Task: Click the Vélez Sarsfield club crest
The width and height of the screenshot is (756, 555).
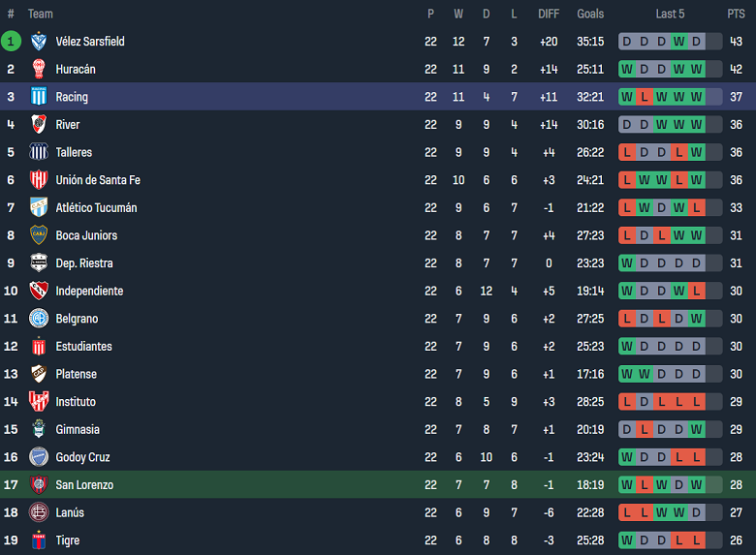Action: click(39, 42)
